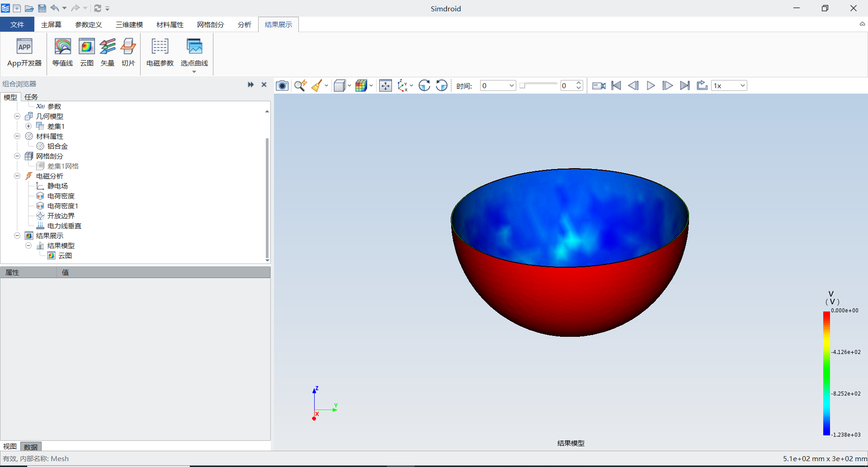Open the axis orientation dropdown arrow
868x467 pixels.
tap(411, 85)
